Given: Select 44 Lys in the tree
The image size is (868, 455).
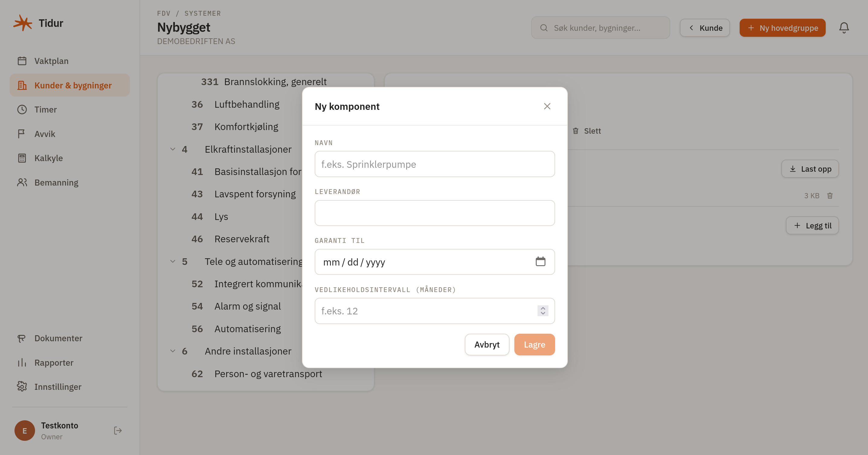Looking at the screenshot, I should click(x=210, y=216).
